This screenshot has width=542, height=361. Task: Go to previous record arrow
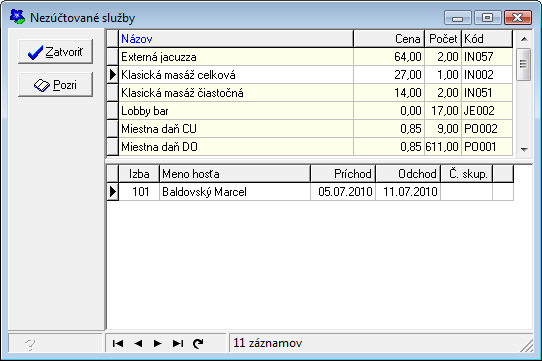tap(138, 343)
